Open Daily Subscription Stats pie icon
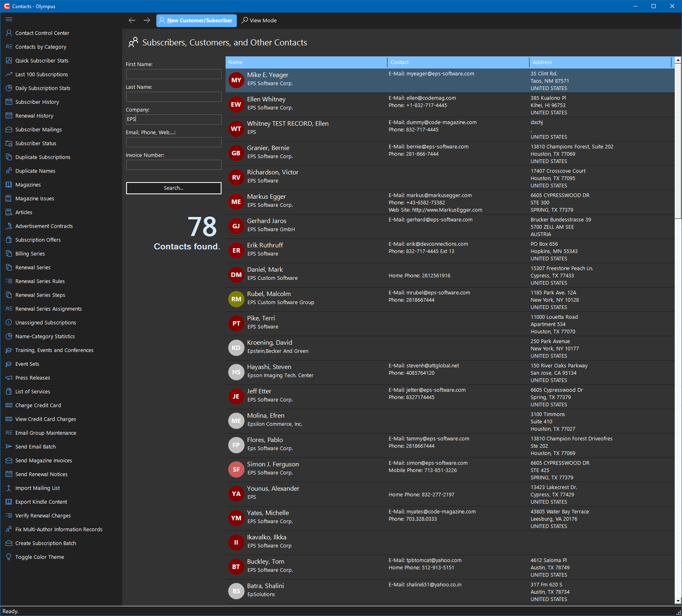682x616 pixels. [9, 88]
